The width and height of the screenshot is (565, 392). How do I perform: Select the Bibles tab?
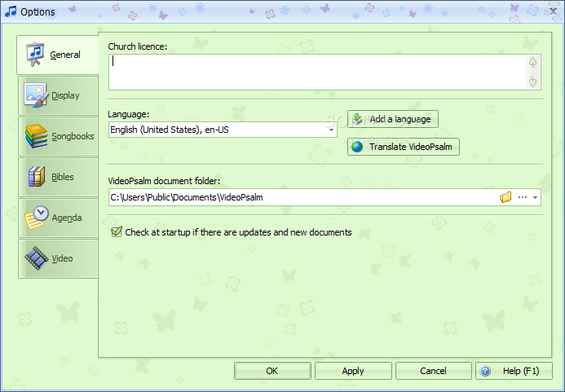tap(58, 177)
